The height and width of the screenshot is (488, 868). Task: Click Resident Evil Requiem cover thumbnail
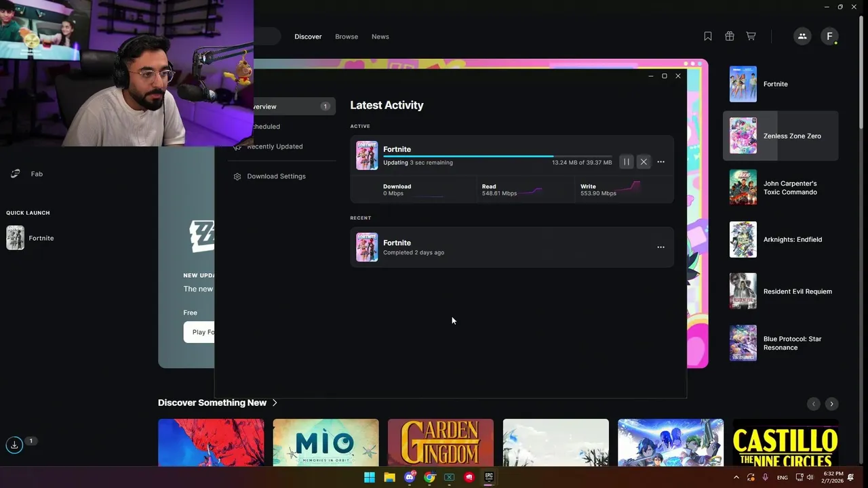click(x=743, y=291)
